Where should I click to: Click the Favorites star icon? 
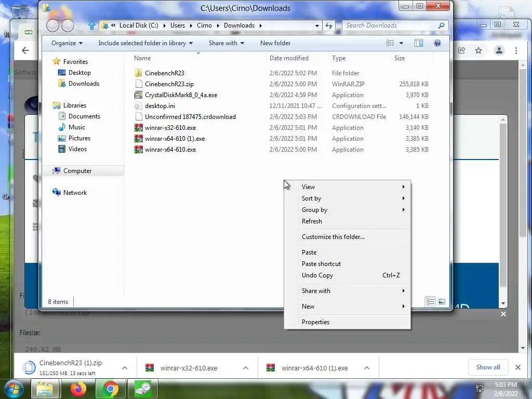point(56,61)
